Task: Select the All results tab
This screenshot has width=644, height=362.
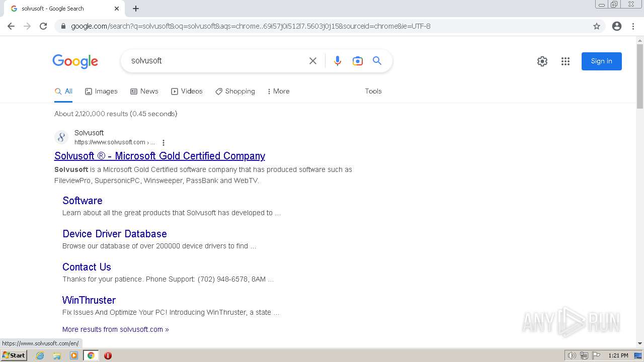Action: [x=64, y=92]
